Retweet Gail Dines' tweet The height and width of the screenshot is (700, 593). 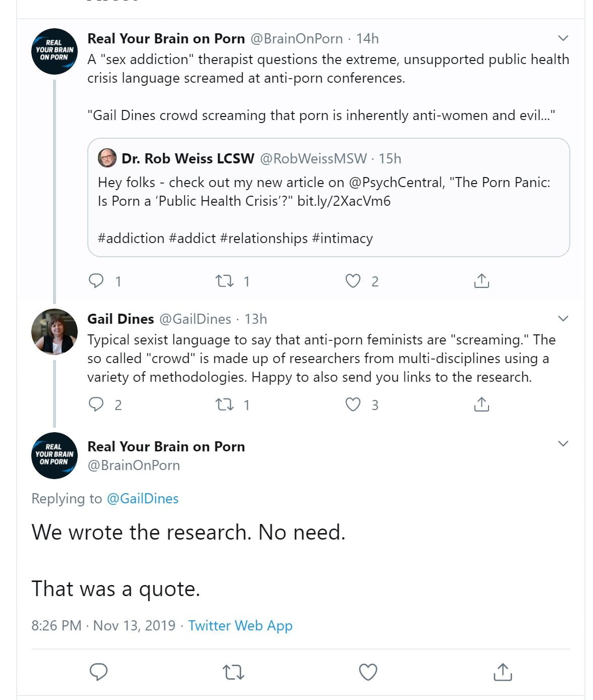224,404
